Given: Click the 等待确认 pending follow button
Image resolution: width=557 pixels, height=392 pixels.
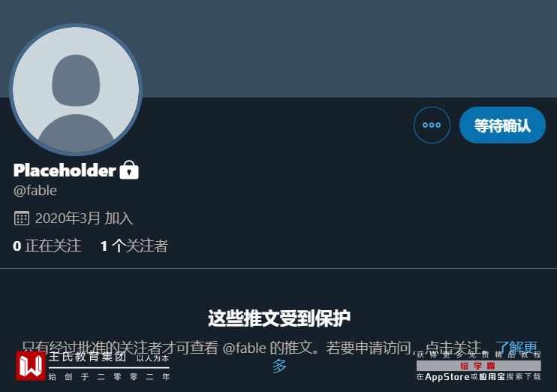Looking at the screenshot, I should pyautogui.click(x=502, y=125).
